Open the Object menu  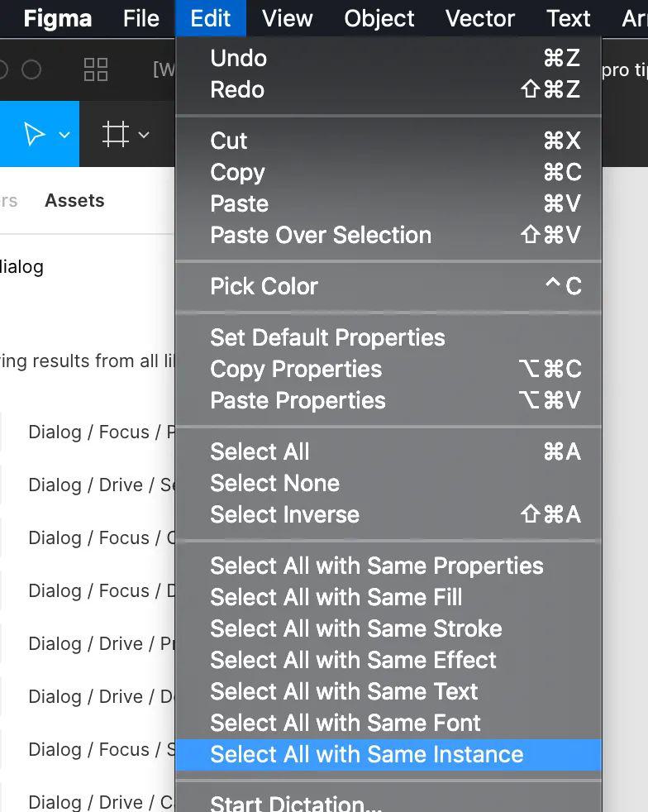coord(379,19)
